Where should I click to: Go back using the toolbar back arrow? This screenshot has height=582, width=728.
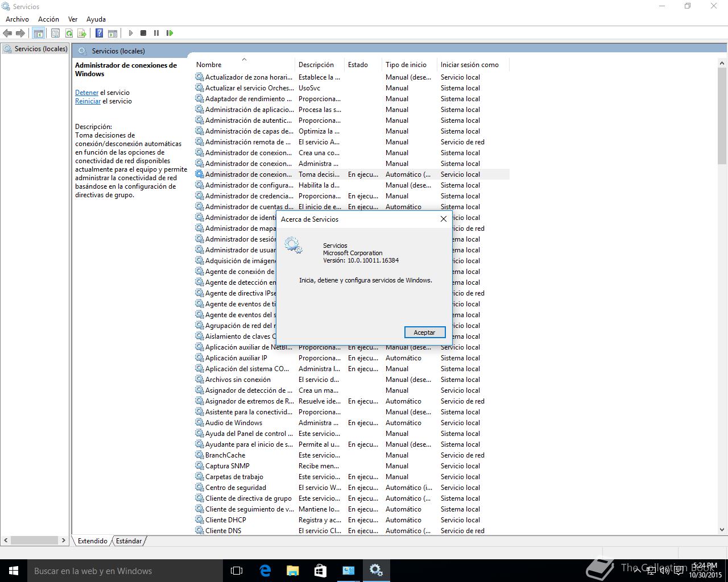(7, 33)
